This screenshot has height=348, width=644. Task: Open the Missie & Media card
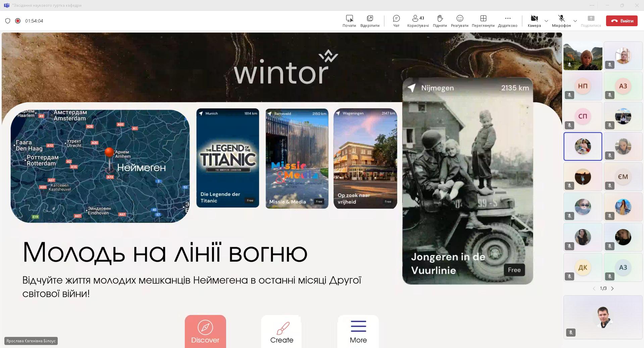[x=297, y=158]
